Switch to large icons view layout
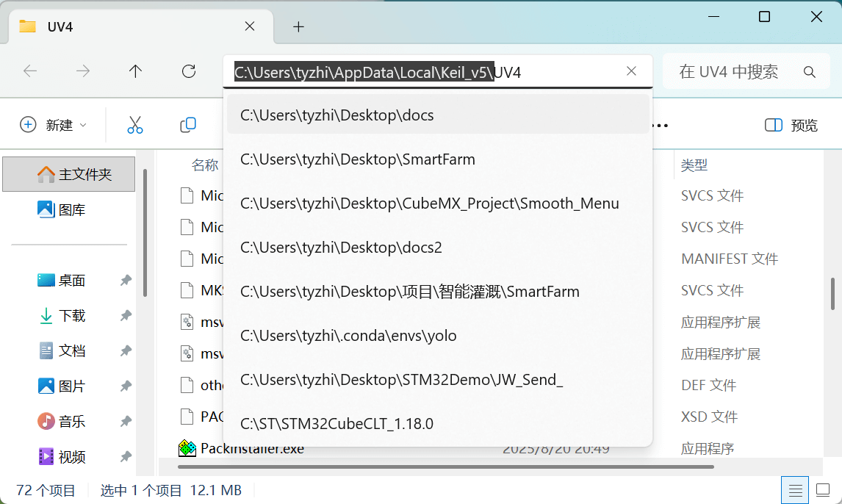 (823, 490)
